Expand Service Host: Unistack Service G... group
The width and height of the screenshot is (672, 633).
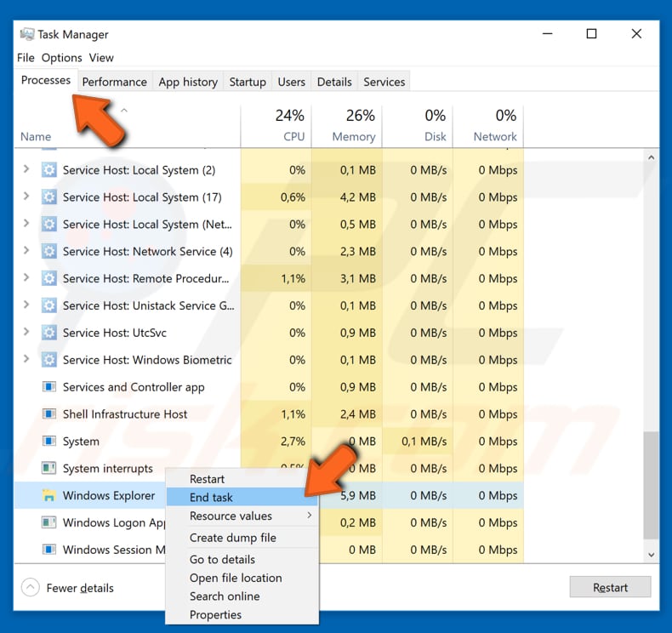click(26, 305)
